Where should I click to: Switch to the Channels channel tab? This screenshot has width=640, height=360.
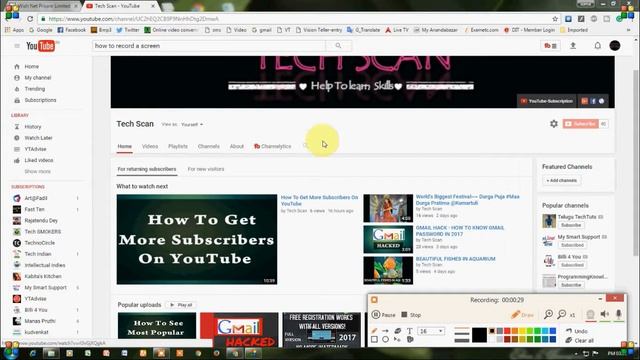point(209,146)
